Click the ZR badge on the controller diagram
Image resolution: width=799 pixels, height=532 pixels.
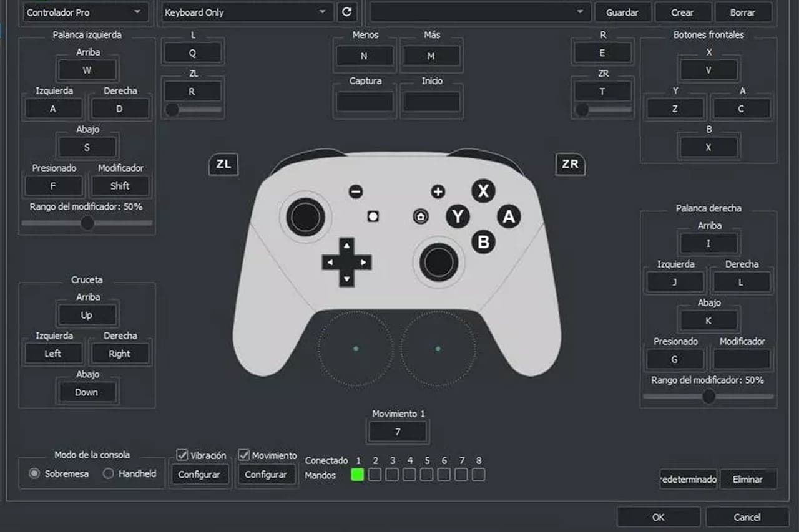coord(569,164)
